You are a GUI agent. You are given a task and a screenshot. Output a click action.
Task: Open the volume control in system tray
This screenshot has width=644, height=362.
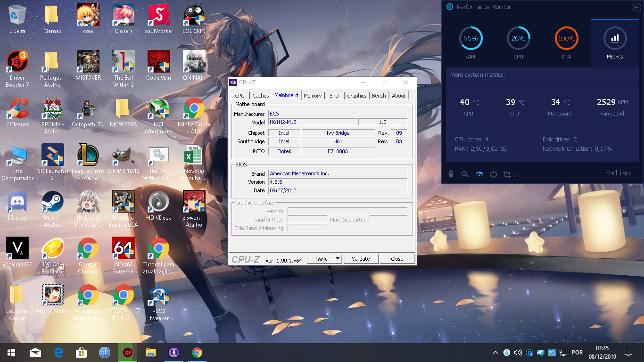518,353
